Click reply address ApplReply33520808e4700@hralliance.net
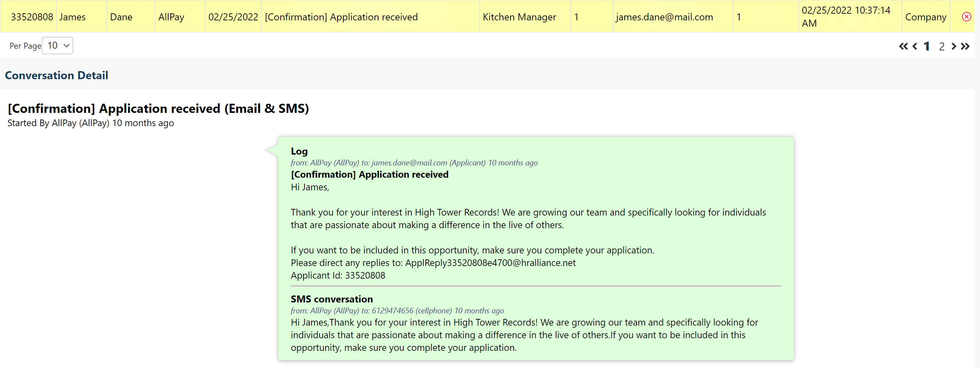 pyautogui.click(x=490, y=263)
